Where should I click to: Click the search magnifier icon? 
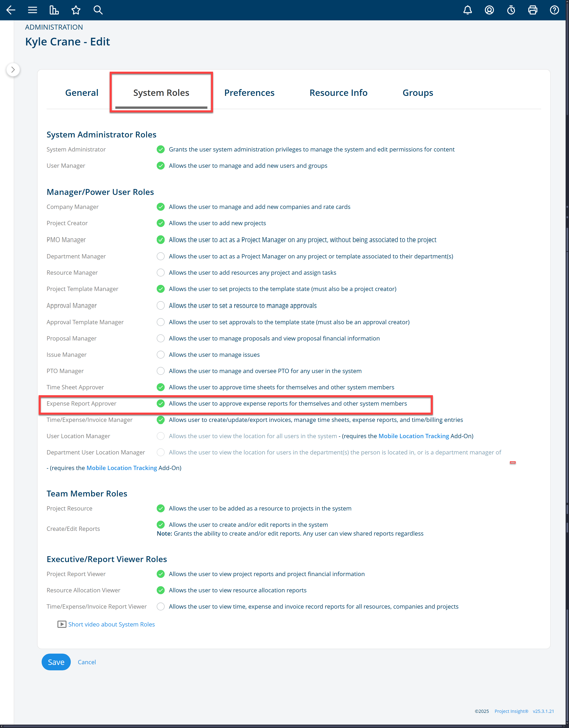point(98,10)
